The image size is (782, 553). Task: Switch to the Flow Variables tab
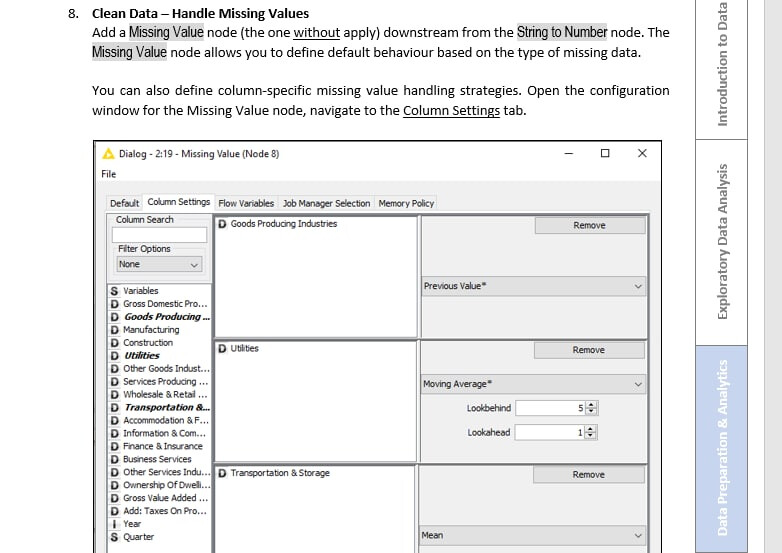[247, 203]
